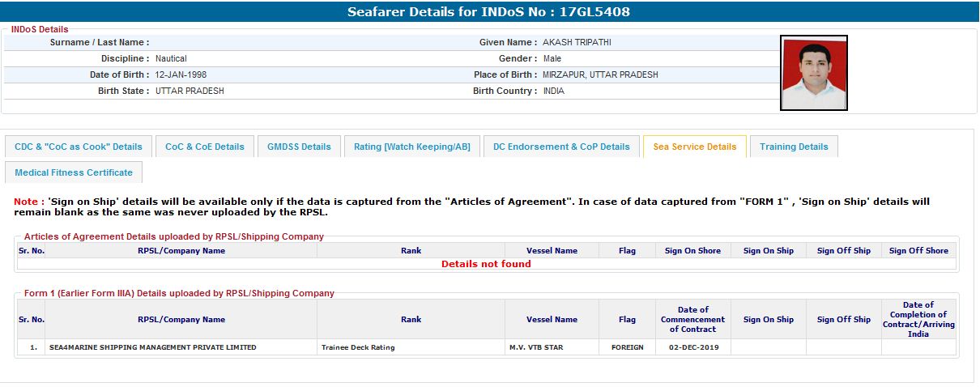
Task: Open the Medical Fitness Certificate tab
Action: point(74,172)
